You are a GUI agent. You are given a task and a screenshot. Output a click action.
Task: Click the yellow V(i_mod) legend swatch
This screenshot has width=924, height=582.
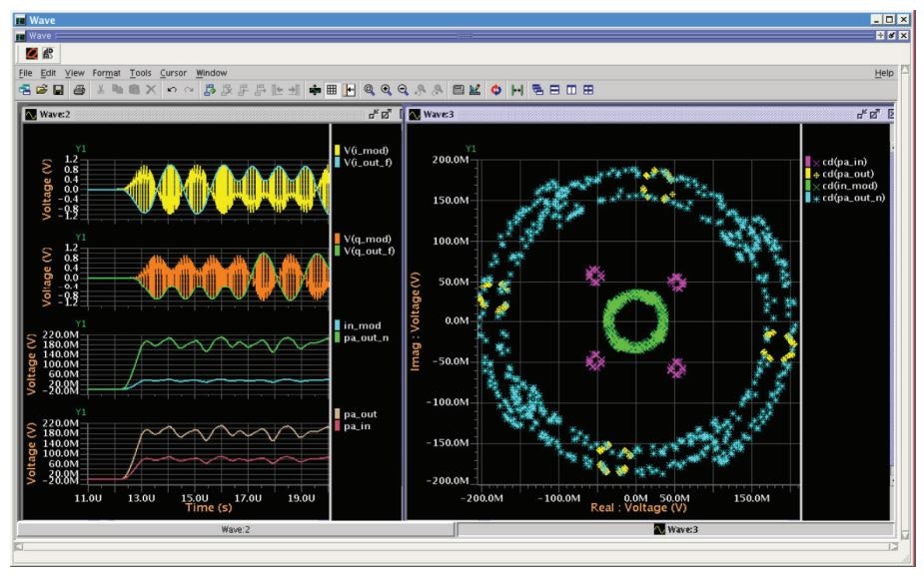tap(339, 152)
